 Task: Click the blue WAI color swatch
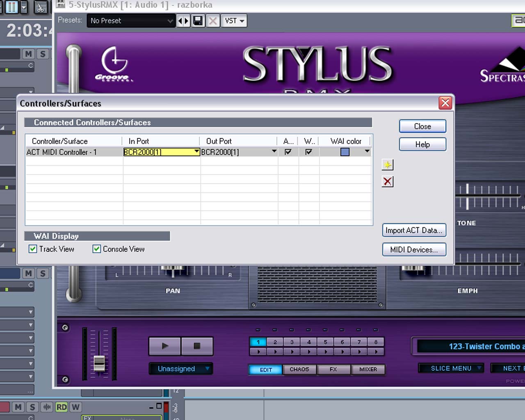click(x=345, y=152)
